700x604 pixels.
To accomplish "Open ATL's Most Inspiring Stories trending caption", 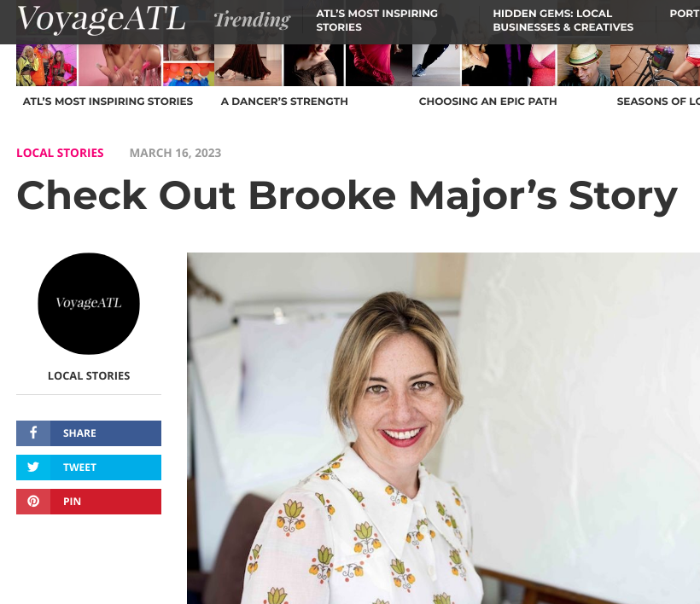I will coord(108,102).
